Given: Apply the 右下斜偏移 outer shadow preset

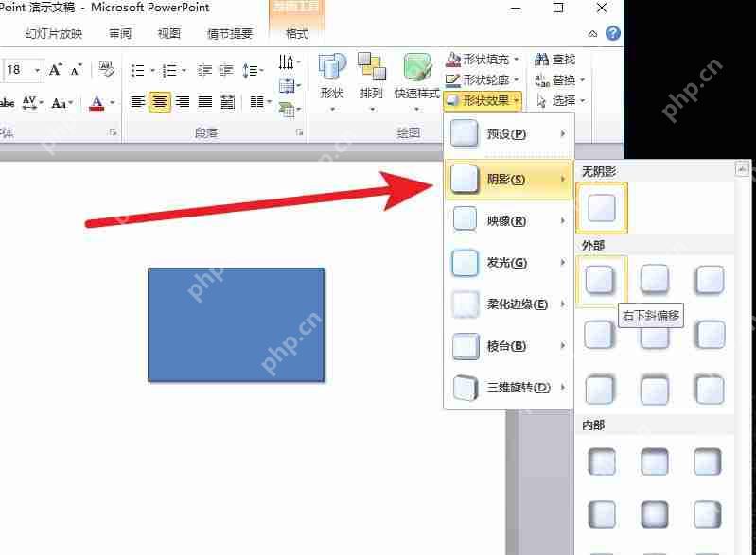Looking at the screenshot, I should click(x=600, y=280).
